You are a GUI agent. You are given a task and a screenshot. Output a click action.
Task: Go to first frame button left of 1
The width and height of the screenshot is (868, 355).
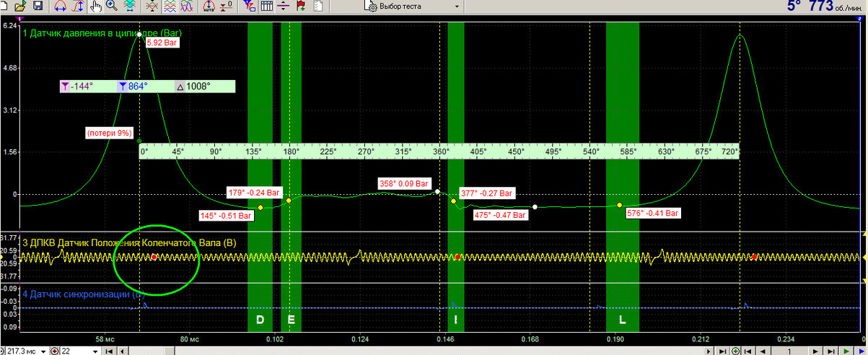(x=748, y=350)
